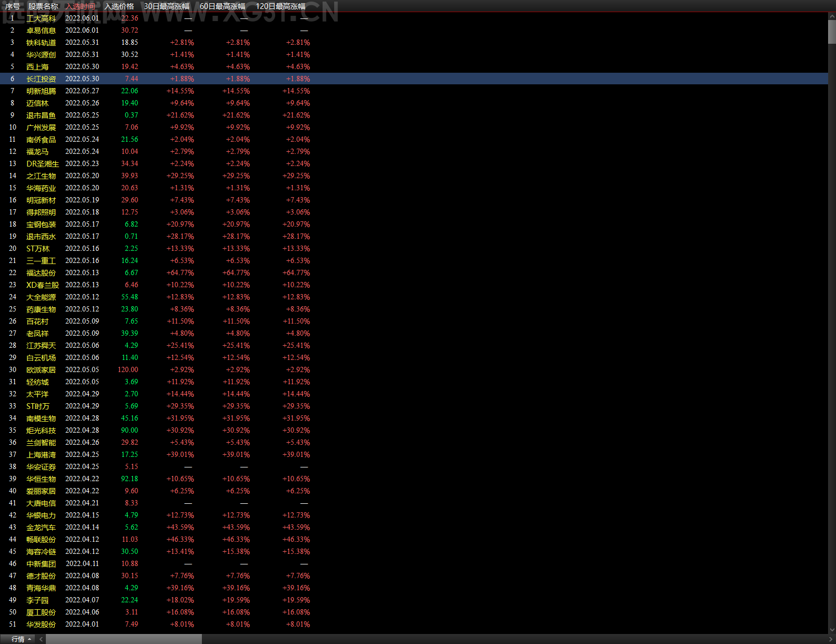Select stock 南侨食品
The width and height of the screenshot is (836, 644).
(41, 140)
